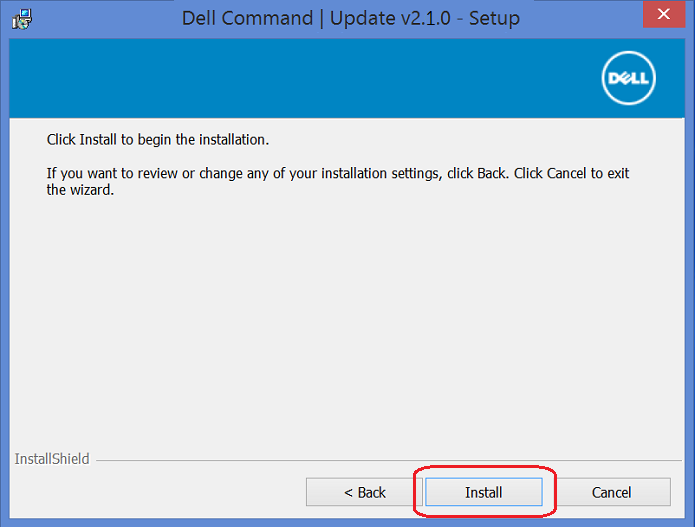Click the "Click Install to begin" sentence
The image size is (695, 527).
click(158, 139)
